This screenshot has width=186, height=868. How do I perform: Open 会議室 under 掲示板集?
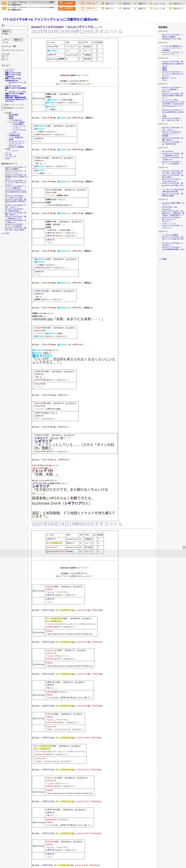[x=11, y=119]
